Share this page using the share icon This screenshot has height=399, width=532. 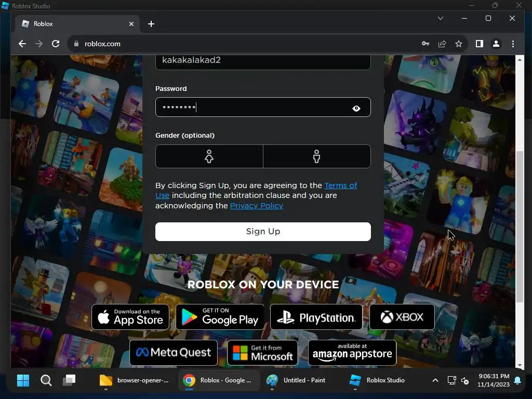tap(442, 44)
